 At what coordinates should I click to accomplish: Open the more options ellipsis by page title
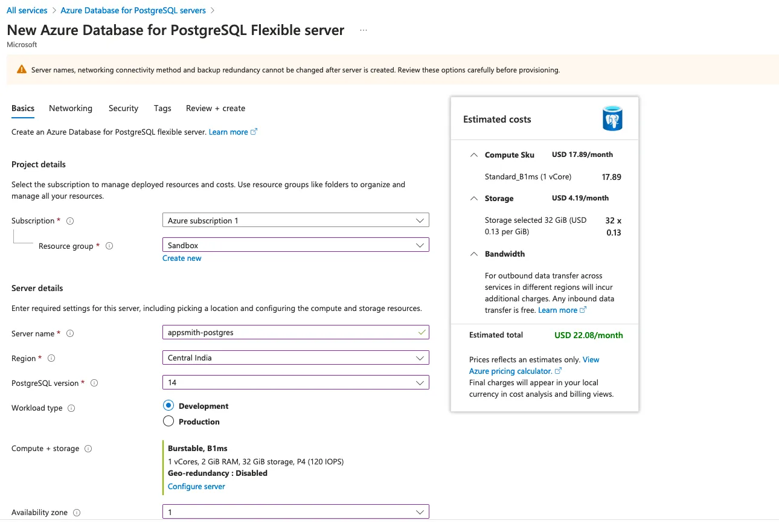[364, 30]
